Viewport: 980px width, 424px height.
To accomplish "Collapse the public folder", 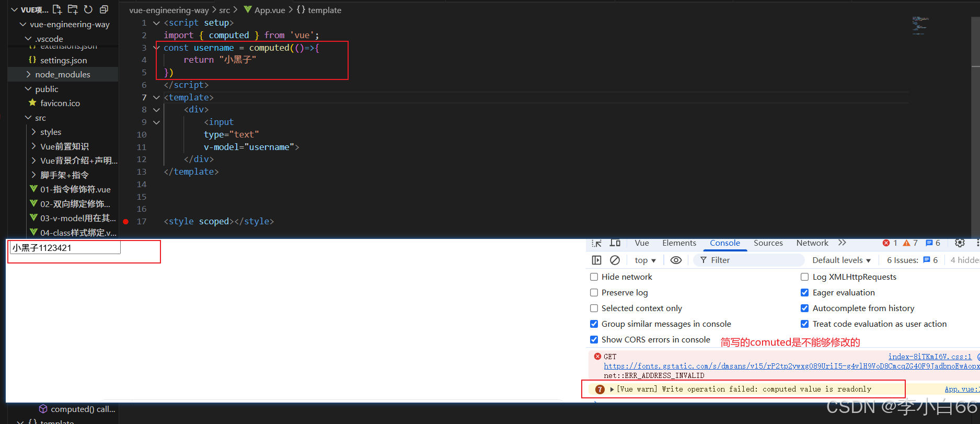I will click(28, 89).
